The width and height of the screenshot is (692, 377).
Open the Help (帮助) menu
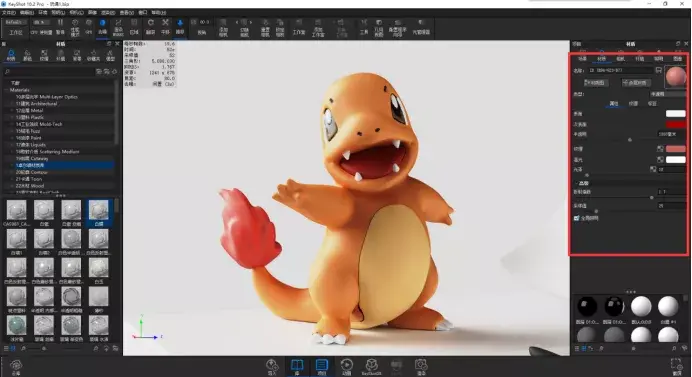pos(159,13)
